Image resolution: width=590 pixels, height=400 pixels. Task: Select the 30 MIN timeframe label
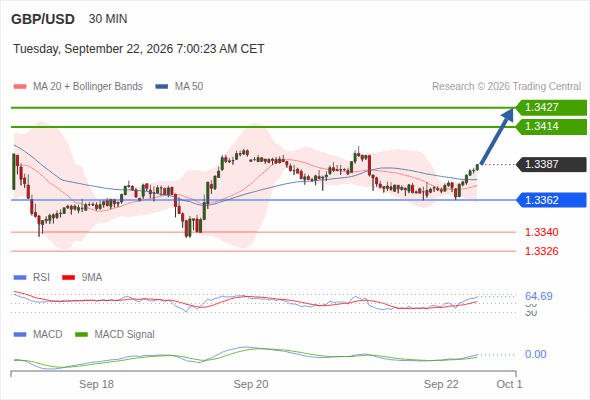click(108, 19)
